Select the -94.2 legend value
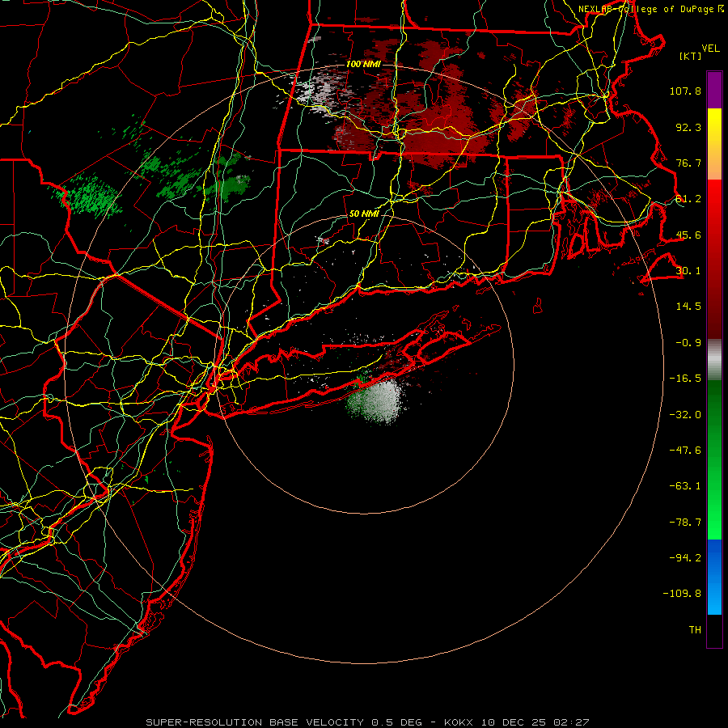This screenshot has width=728, height=728. pos(685,558)
